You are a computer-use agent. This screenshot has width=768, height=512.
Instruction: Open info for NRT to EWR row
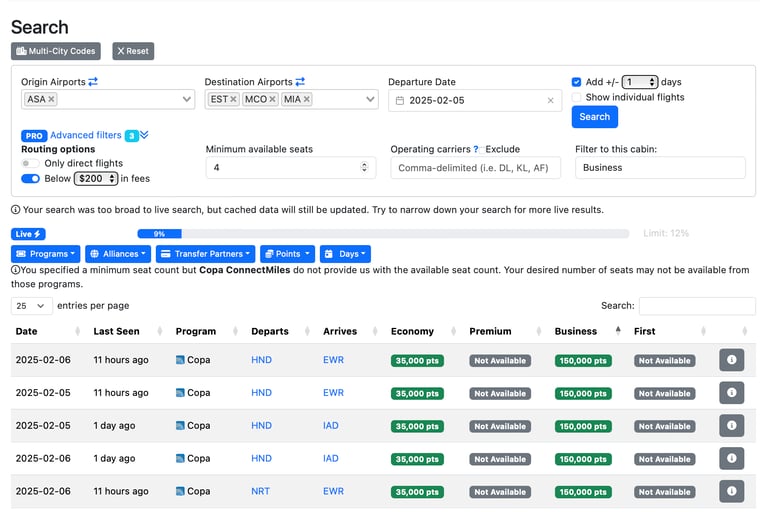(x=731, y=491)
